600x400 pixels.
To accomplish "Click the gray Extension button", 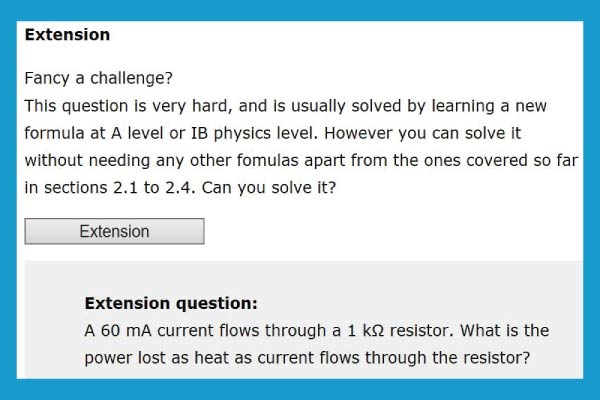I will [114, 231].
